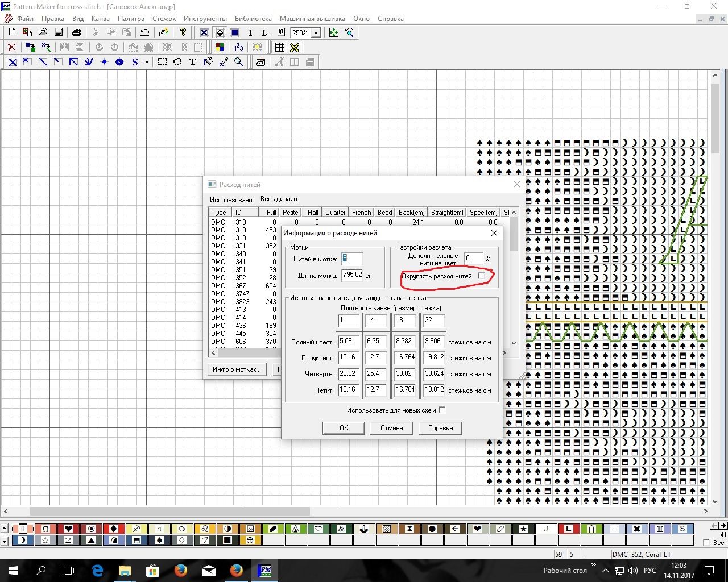Click the 'Длина мотка' input field
This screenshot has width=728, height=582.
click(x=352, y=275)
